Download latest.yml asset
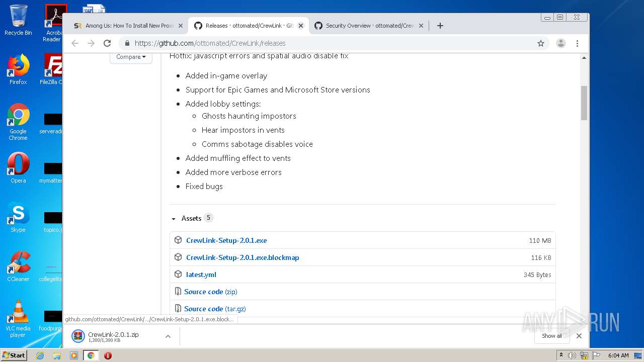Screen dimensions: 644x362 pyautogui.click(x=201, y=275)
